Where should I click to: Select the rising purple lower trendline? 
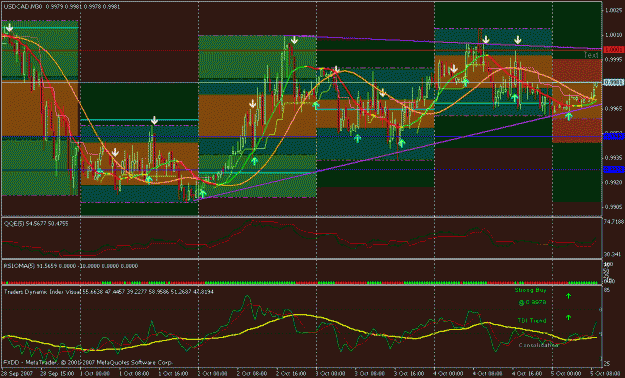coord(399,152)
